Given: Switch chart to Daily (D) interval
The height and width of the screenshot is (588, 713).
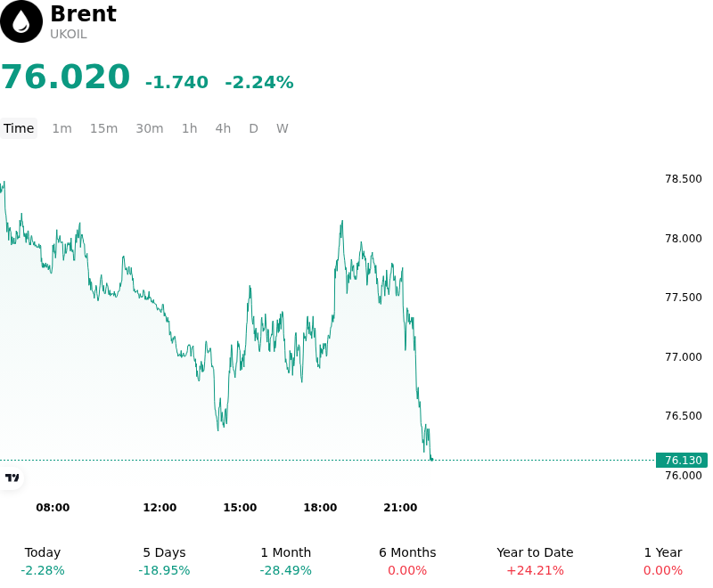Looking at the screenshot, I should (253, 128).
